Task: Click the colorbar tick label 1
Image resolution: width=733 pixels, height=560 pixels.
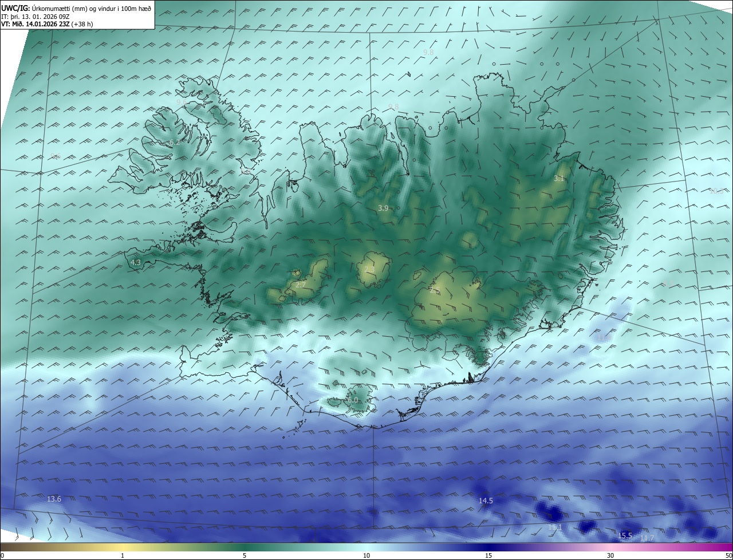Action: [x=123, y=555]
